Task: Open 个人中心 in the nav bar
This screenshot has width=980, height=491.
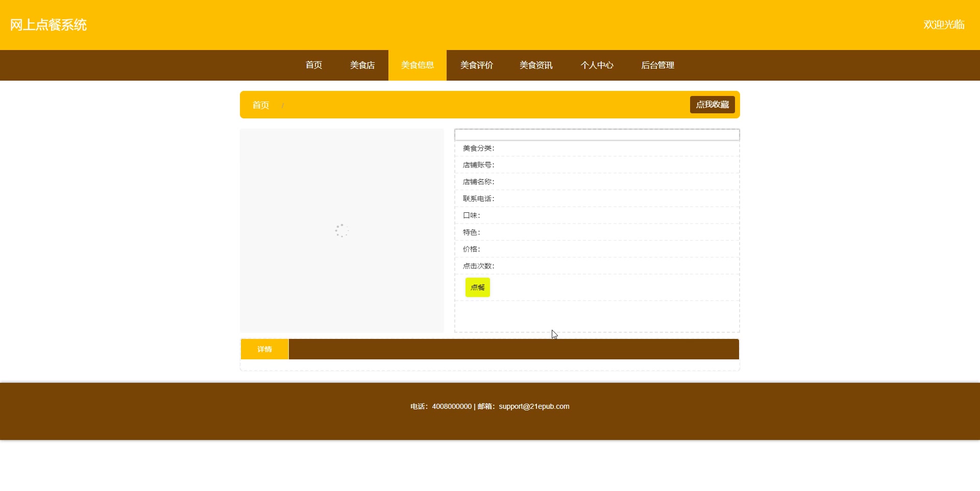Action: click(597, 65)
